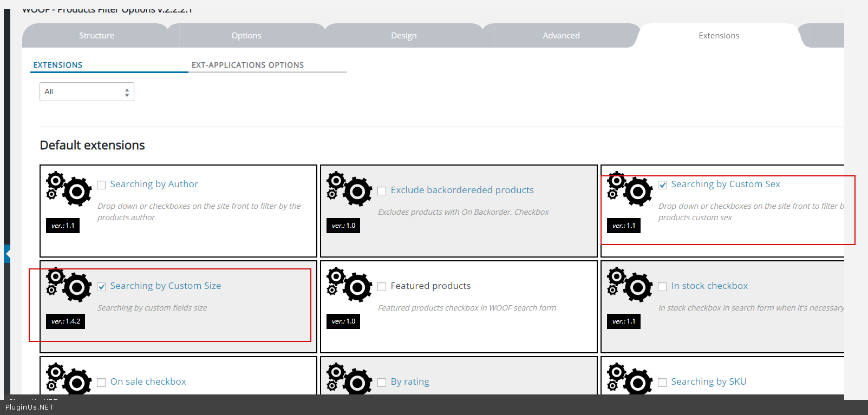The height and width of the screenshot is (415, 868).
Task: Disable the Searching by Custom Size checkbox
Action: pos(101,287)
